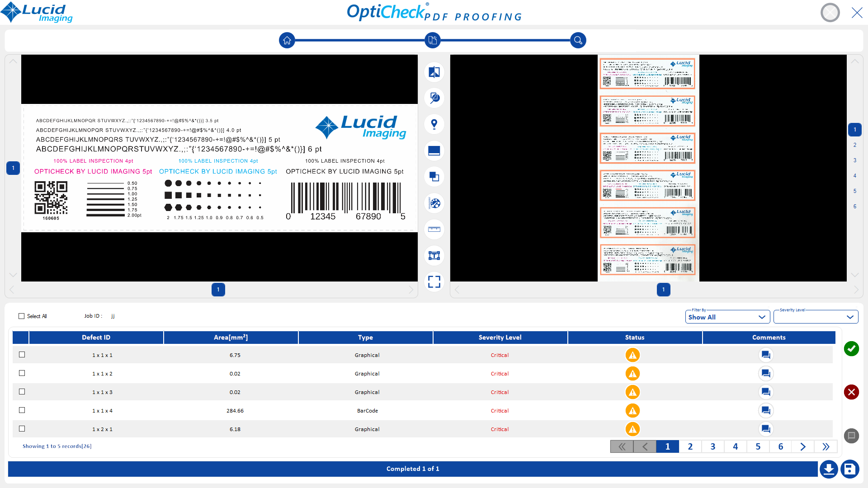Click the Completed 1 of 1 progress bar
Screen dimensions: 868x488
tap(413, 469)
